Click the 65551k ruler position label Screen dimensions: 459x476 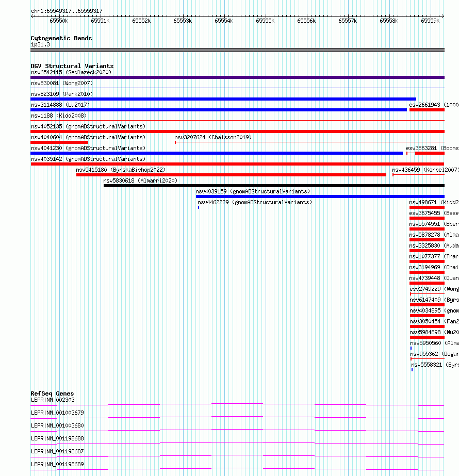(x=100, y=21)
